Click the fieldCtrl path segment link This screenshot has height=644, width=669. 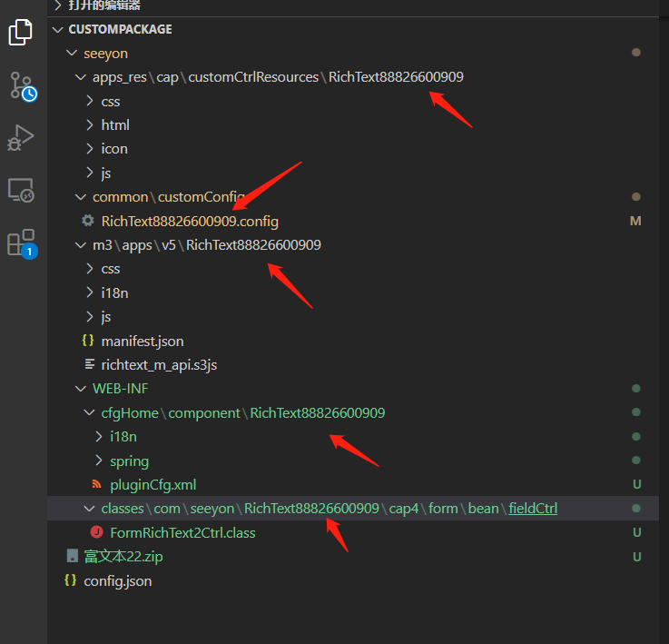click(x=532, y=509)
